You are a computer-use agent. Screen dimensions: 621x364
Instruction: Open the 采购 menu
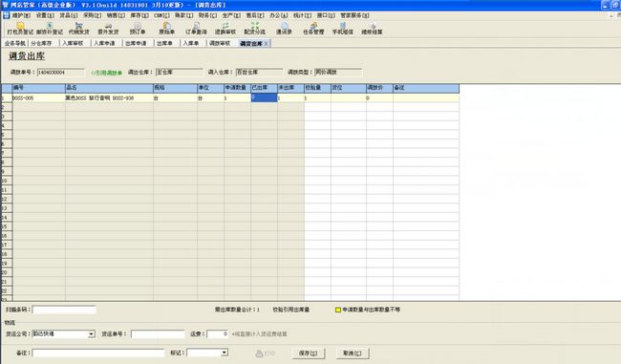point(93,15)
